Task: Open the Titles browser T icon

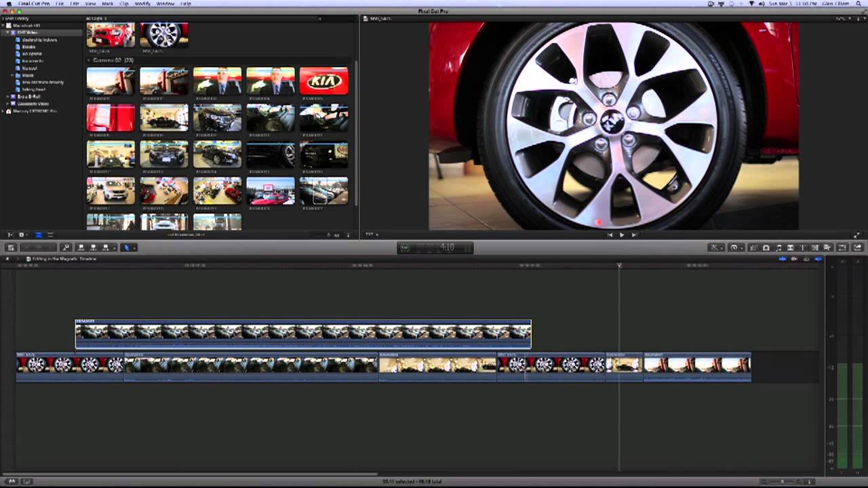Action: point(803,248)
